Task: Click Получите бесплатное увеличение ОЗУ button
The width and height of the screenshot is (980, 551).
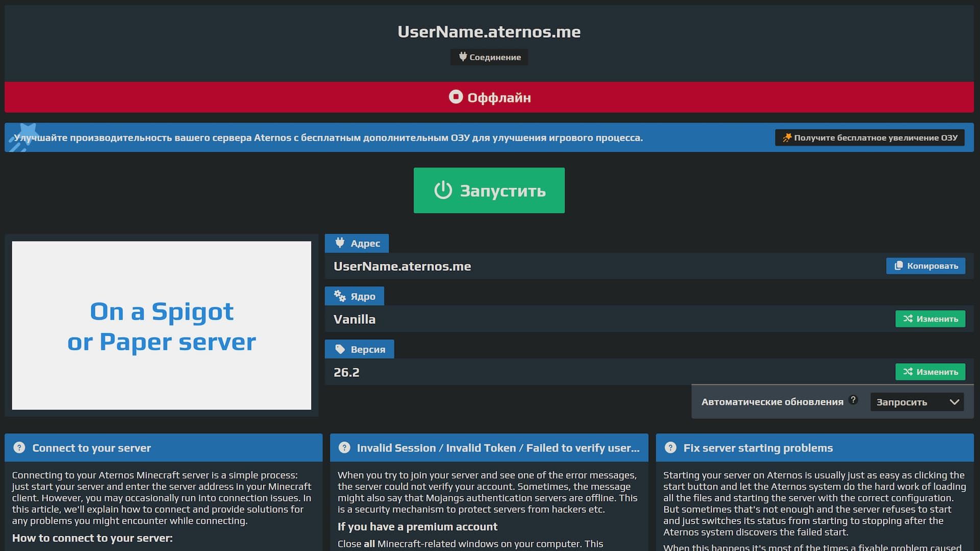Action: click(870, 138)
